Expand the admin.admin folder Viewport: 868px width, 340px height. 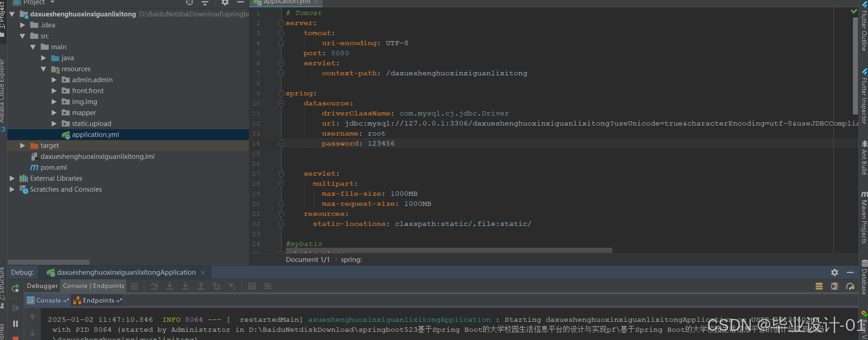pos(54,80)
